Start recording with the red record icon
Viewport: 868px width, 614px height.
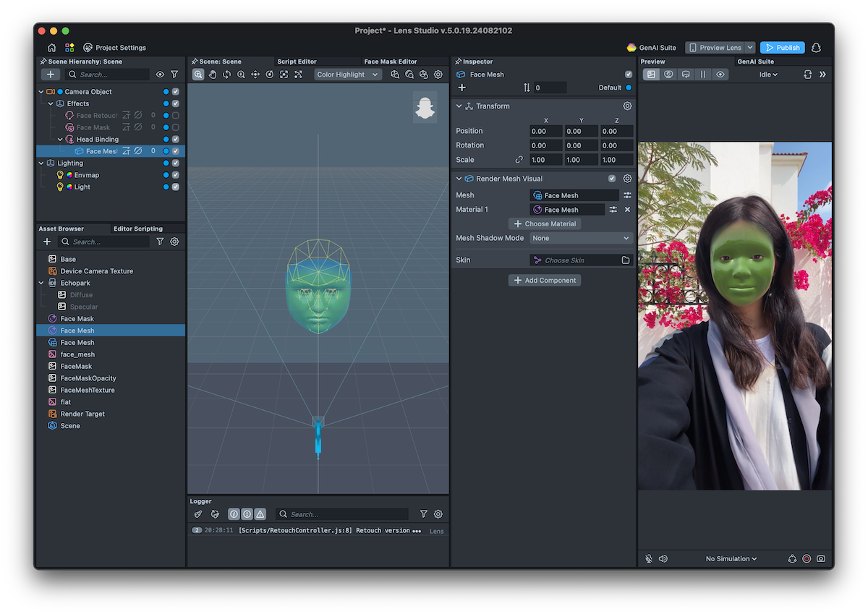807,558
